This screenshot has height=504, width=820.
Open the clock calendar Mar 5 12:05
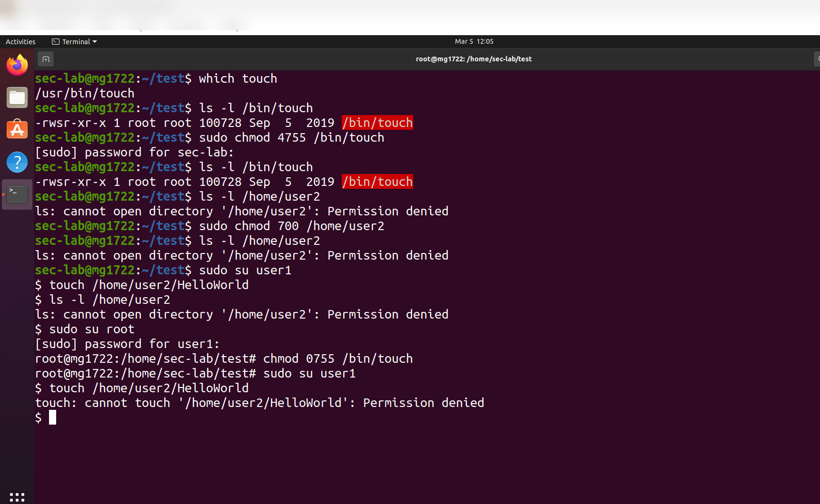click(x=474, y=41)
